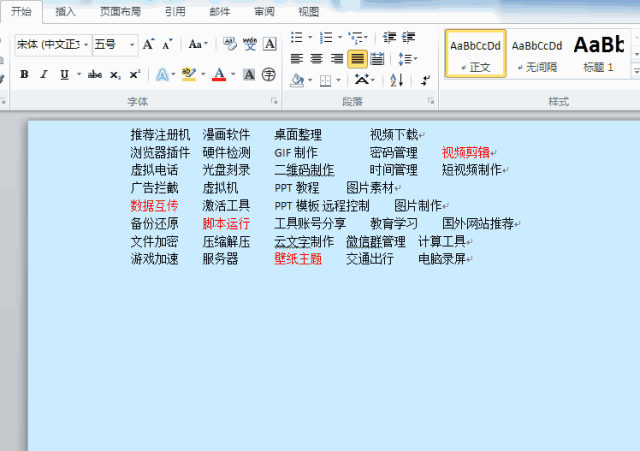
Task: Apply red font color
Action: pyautogui.click(x=219, y=74)
